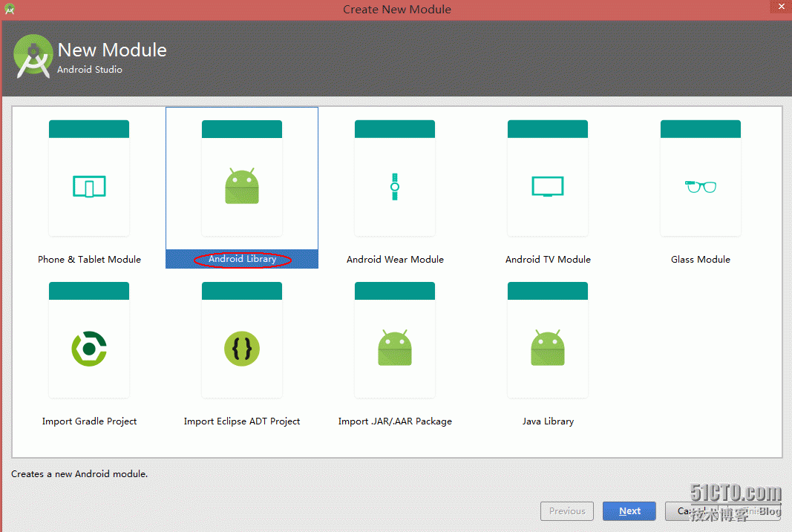
Task: Select the Java Library robot icon
Action: click(x=548, y=348)
